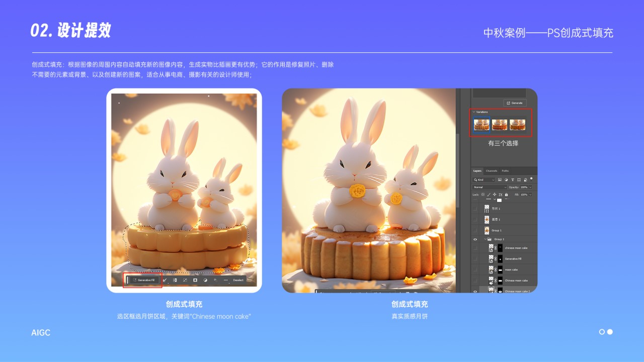Open the Normal blend mode dropdown
Screen dimensions: 644x362
click(488, 186)
